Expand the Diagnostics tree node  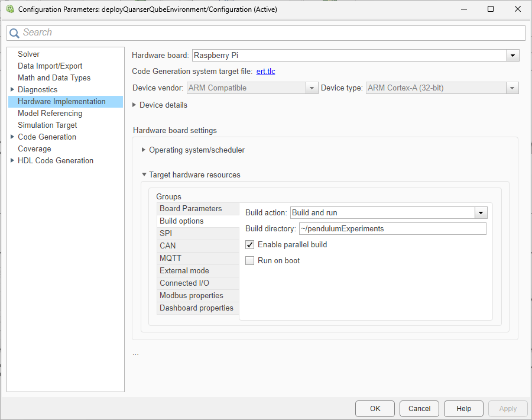tap(12, 90)
